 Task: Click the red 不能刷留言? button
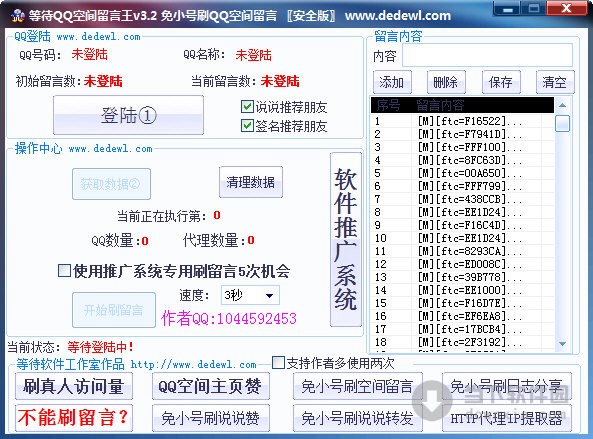pyautogui.click(x=74, y=418)
